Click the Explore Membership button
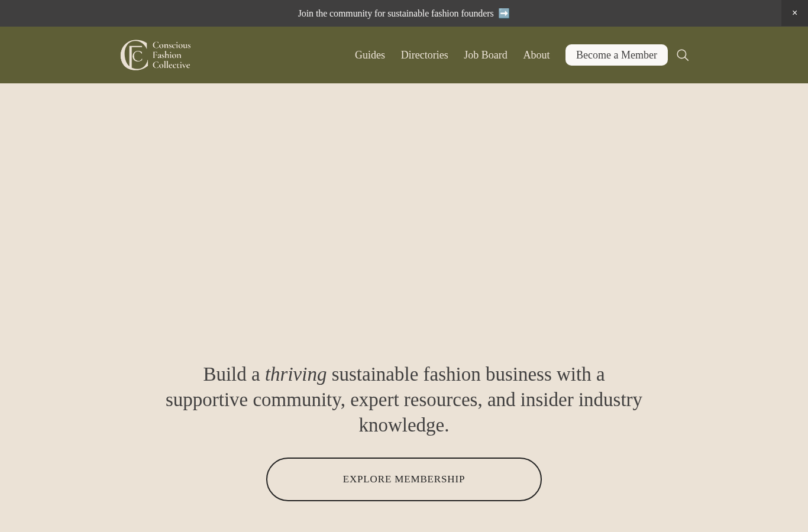This screenshot has height=532, width=808. click(x=404, y=479)
